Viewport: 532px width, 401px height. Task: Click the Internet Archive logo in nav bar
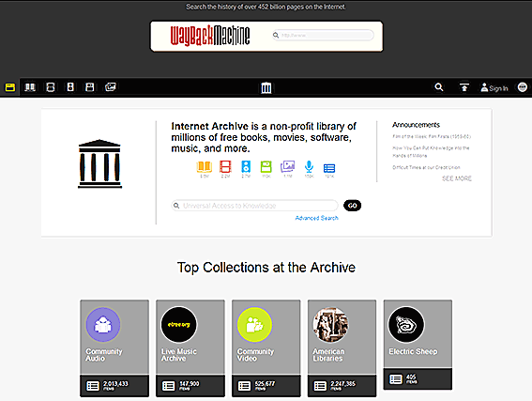click(x=266, y=88)
